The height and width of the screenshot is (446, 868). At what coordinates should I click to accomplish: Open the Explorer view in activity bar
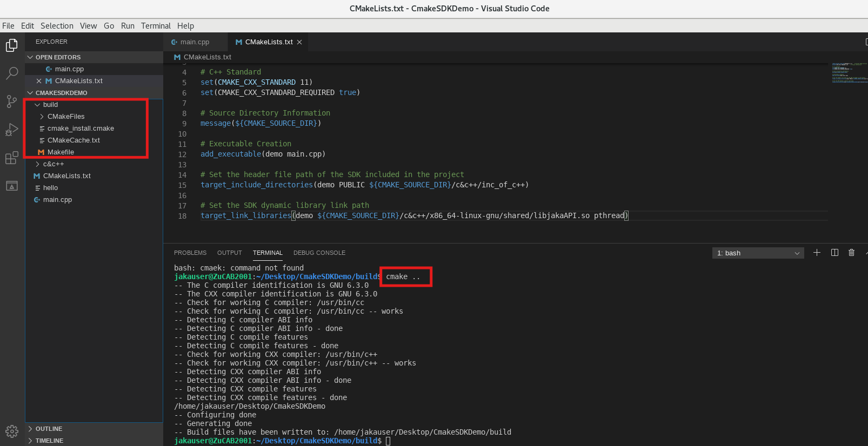(12, 46)
